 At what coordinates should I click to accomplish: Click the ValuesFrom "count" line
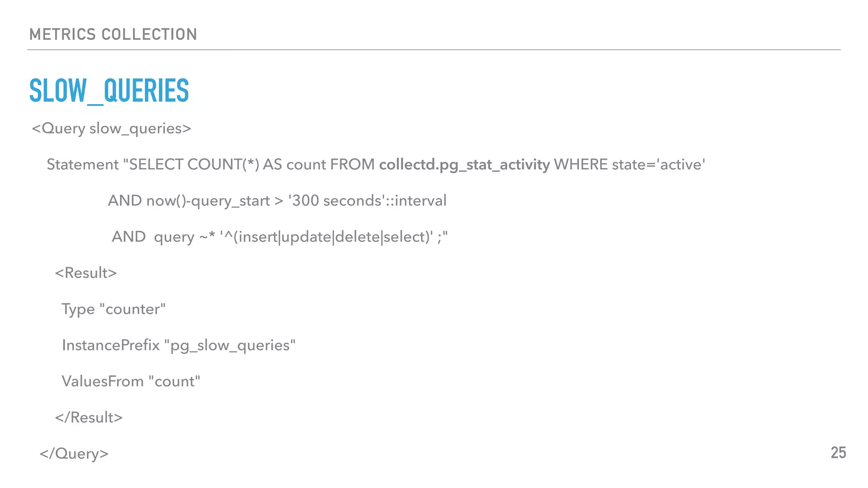(x=131, y=381)
